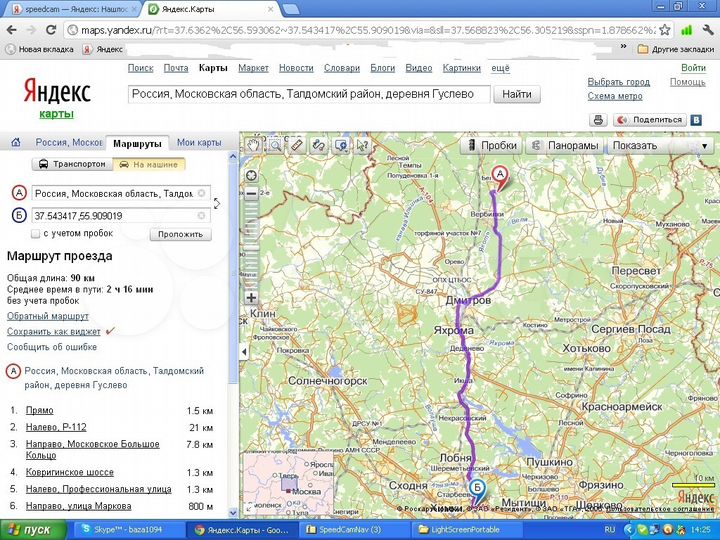The height and width of the screenshot is (540, 720).
Task: Open browser wrench settings menu
Action: [708, 30]
